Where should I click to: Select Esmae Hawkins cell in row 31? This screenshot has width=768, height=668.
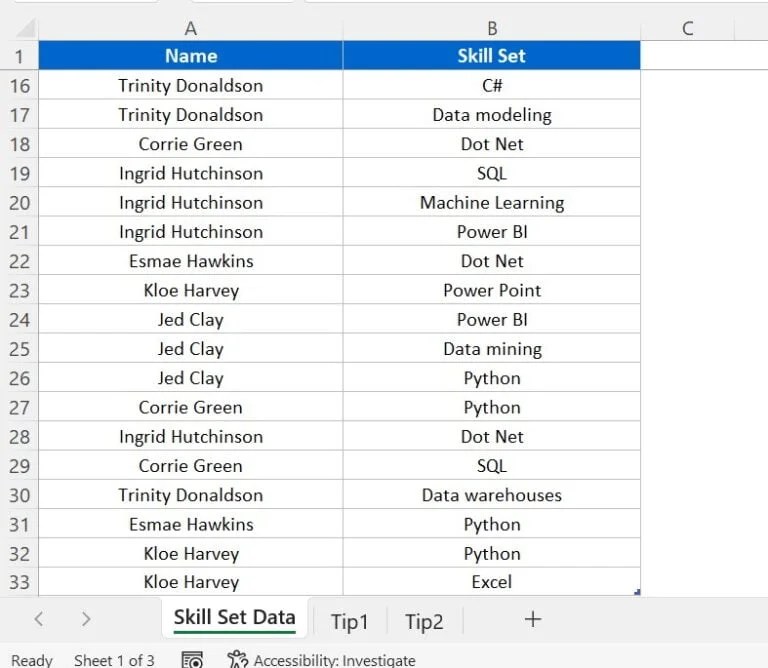pyautogui.click(x=191, y=524)
